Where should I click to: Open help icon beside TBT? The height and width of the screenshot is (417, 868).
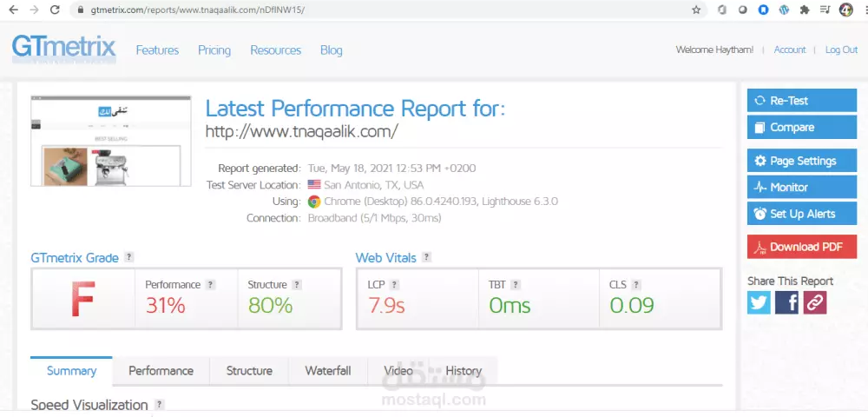(x=516, y=285)
